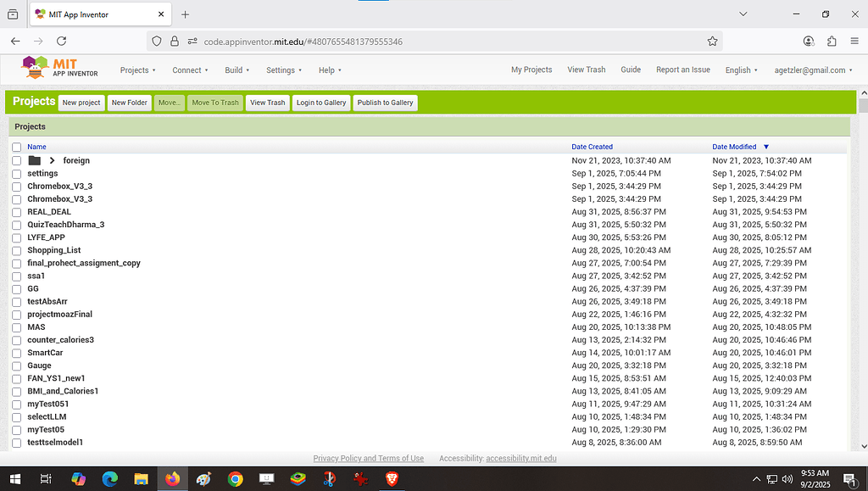Open the Firefox account icon in toolbar
The height and width of the screenshot is (491, 868).
click(x=809, y=41)
